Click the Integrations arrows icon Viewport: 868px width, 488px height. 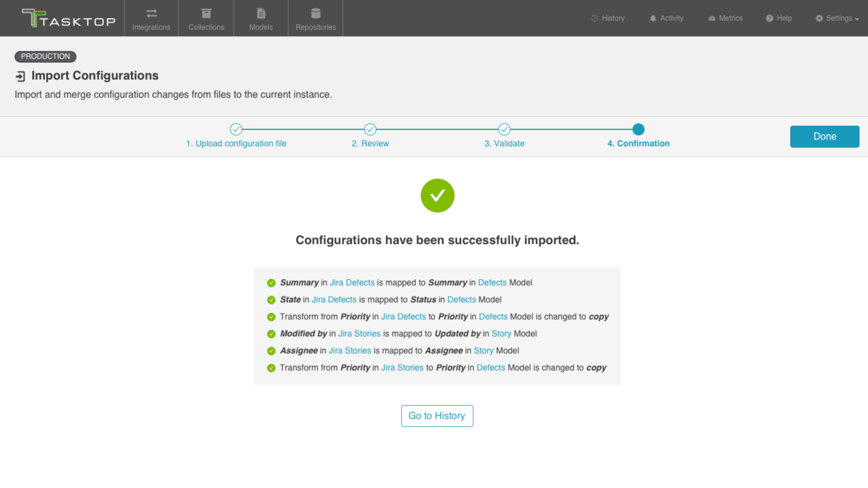click(x=151, y=13)
